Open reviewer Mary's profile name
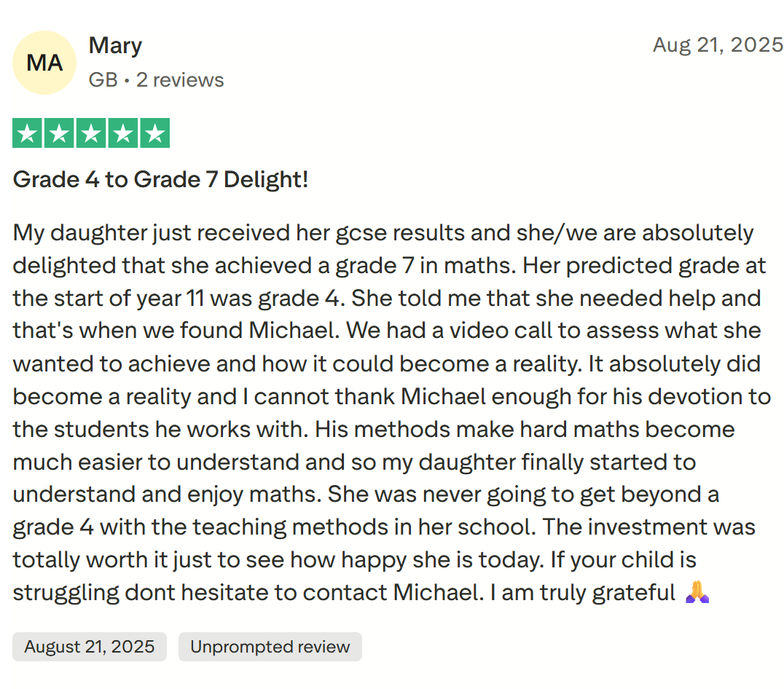 tap(115, 46)
